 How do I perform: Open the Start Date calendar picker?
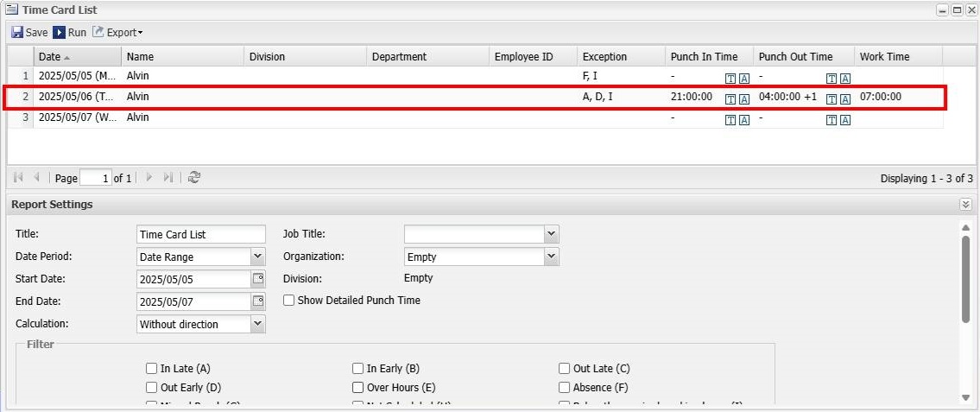258,279
